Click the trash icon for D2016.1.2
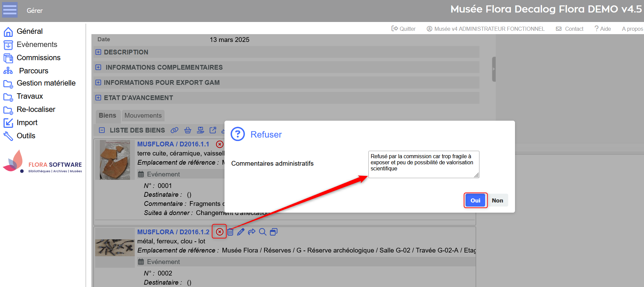 coord(230,232)
